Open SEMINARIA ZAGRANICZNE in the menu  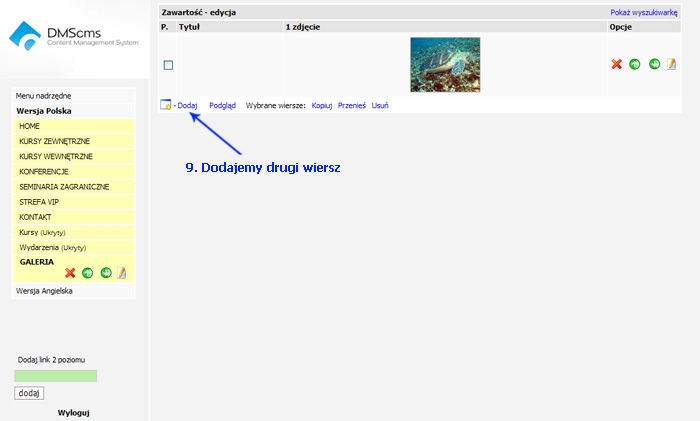[74, 187]
